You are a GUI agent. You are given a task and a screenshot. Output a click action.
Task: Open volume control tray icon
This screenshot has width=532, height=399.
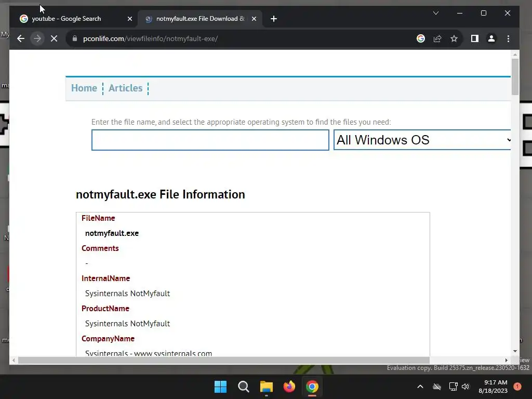[465, 387]
